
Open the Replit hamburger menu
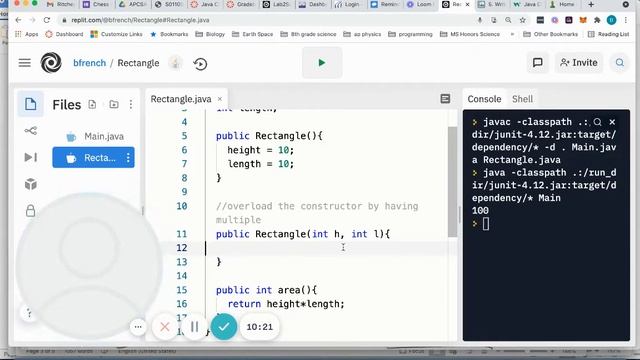tap(24, 63)
